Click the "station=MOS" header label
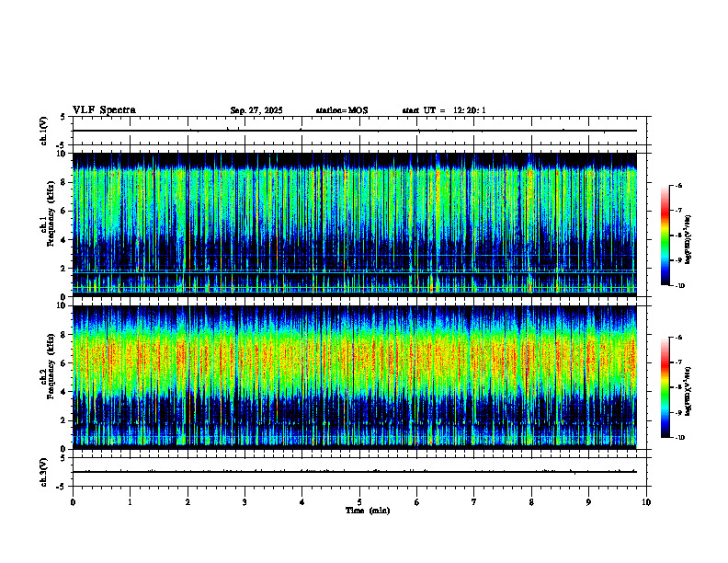 (342, 110)
